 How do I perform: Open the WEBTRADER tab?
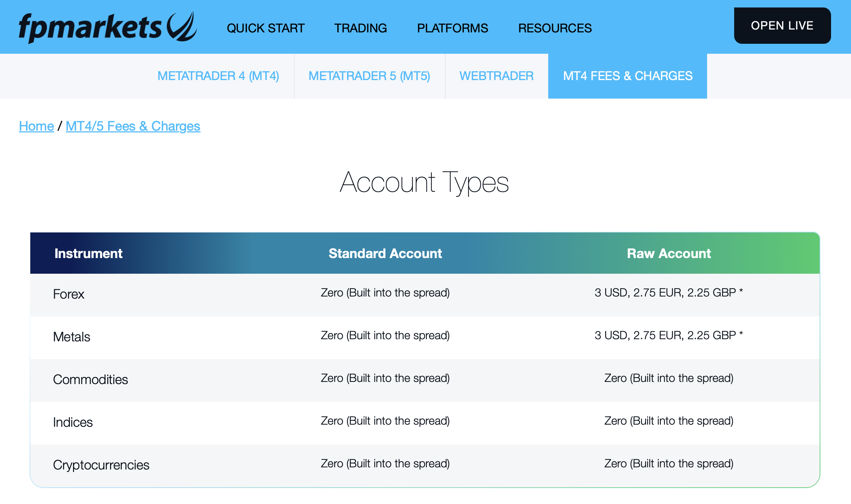(496, 76)
